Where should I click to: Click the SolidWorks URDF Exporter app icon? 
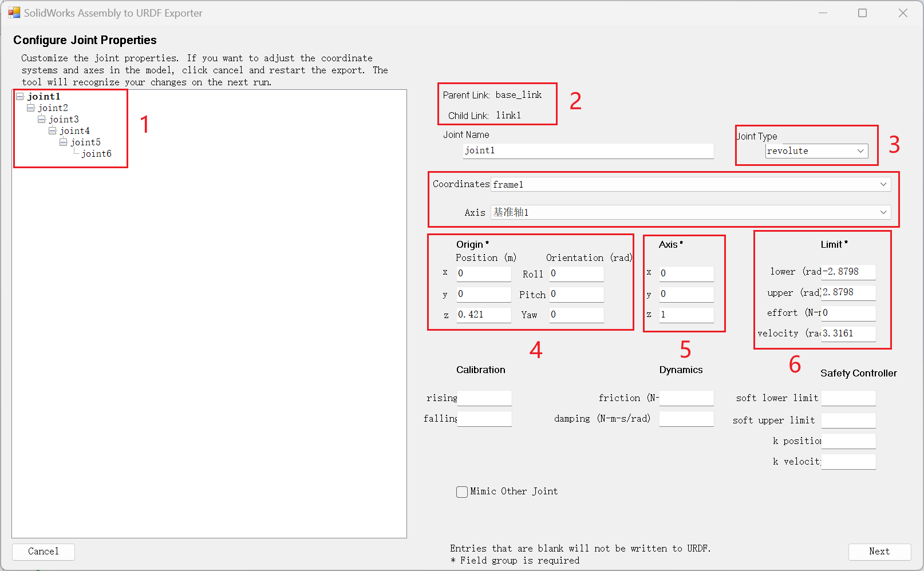pyautogui.click(x=14, y=13)
